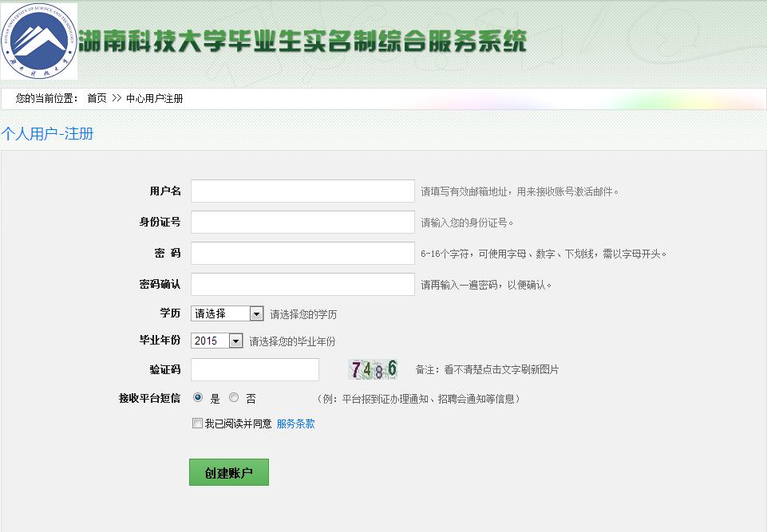Focus the 密码 password input box
This screenshot has width=767, height=532.
pos(302,251)
